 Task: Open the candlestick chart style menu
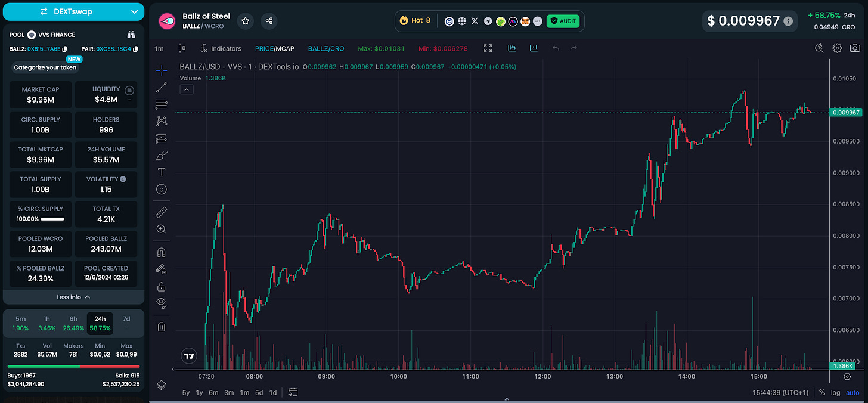[182, 48]
